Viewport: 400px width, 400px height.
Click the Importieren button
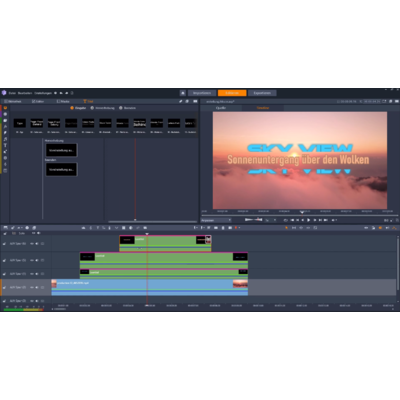click(x=202, y=93)
